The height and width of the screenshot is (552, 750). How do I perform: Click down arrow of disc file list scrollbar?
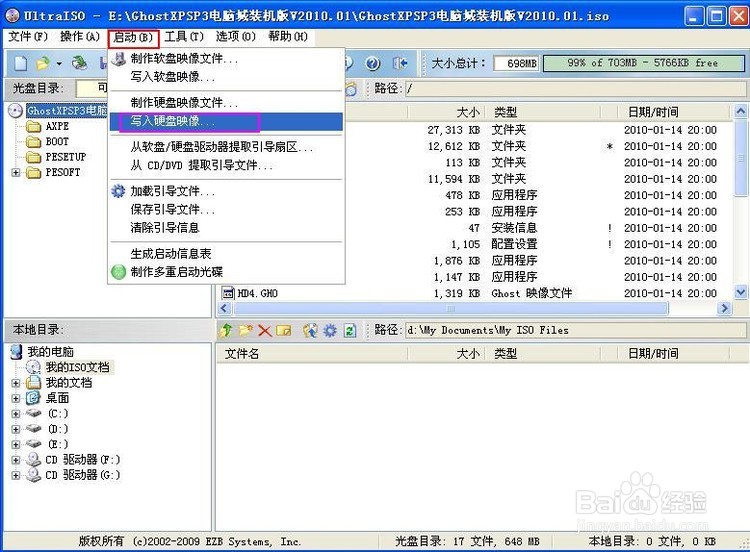[740, 291]
